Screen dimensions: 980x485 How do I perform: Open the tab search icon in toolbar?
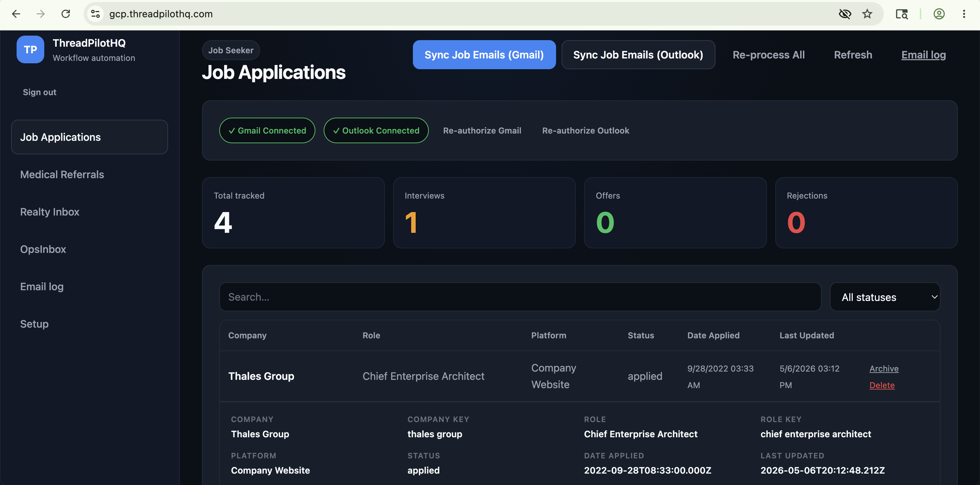pos(902,14)
